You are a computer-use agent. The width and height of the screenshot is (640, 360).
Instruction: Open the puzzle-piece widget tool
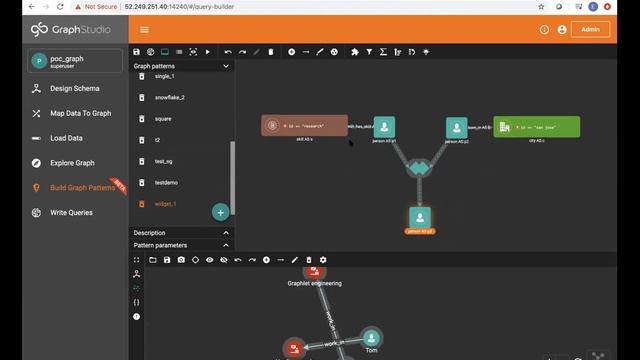tap(355, 52)
